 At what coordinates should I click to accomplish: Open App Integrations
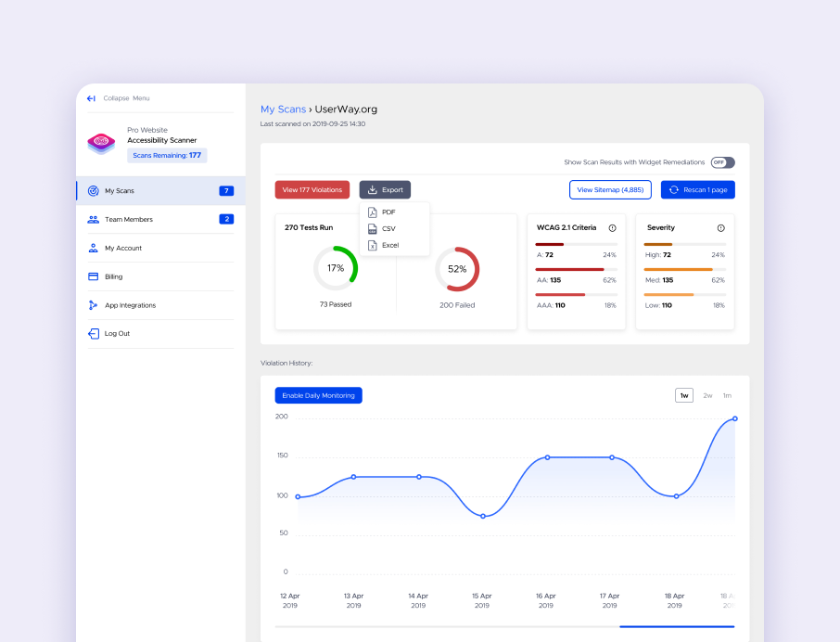(130, 305)
